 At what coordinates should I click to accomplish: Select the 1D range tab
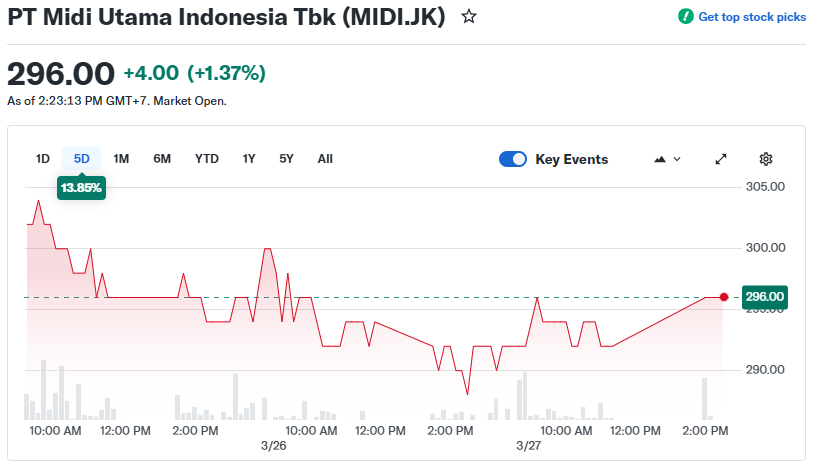point(43,159)
